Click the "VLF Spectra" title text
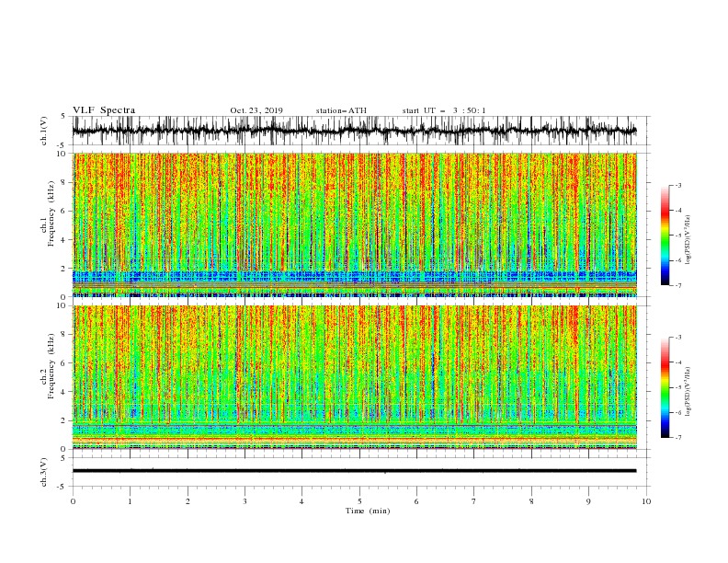 pyautogui.click(x=104, y=110)
